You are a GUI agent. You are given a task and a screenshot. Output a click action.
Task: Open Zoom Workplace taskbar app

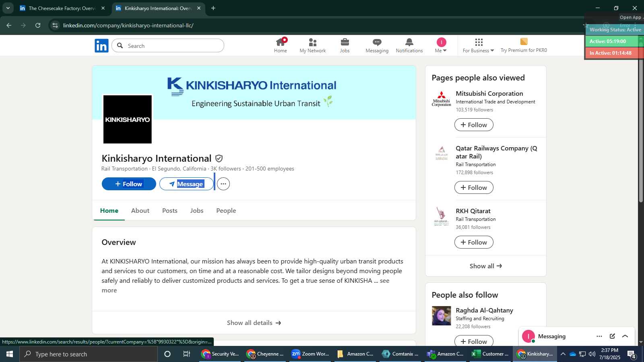click(x=310, y=354)
